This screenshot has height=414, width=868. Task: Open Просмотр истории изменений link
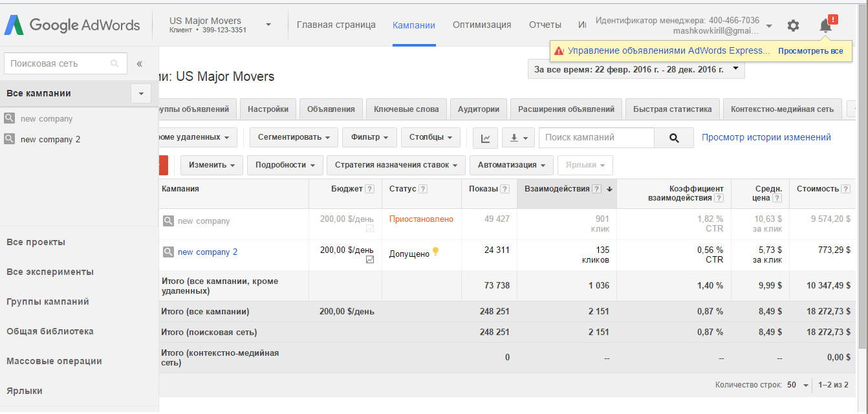[766, 137]
